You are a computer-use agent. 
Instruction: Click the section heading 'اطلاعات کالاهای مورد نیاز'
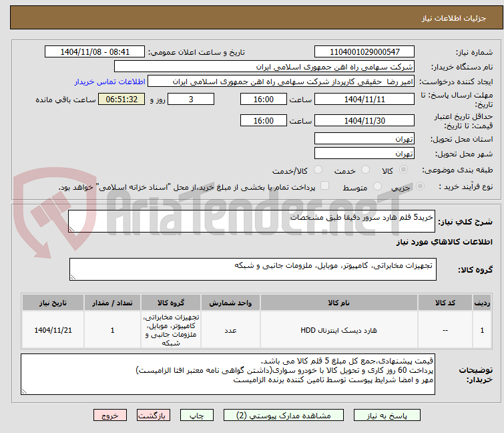(444, 242)
